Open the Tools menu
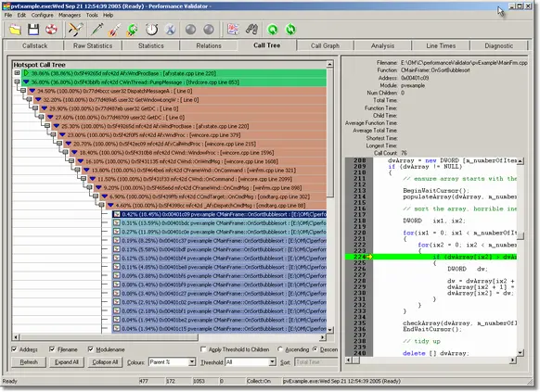This screenshot has width=540, height=392. point(92,15)
